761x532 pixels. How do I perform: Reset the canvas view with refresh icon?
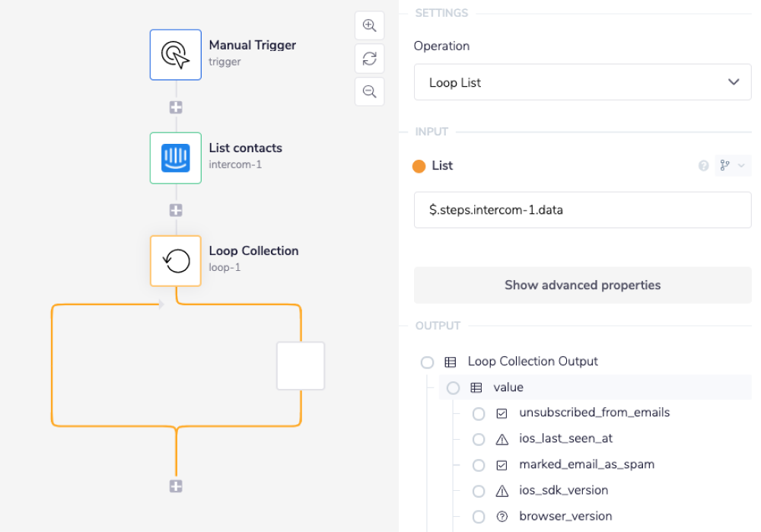pos(370,59)
